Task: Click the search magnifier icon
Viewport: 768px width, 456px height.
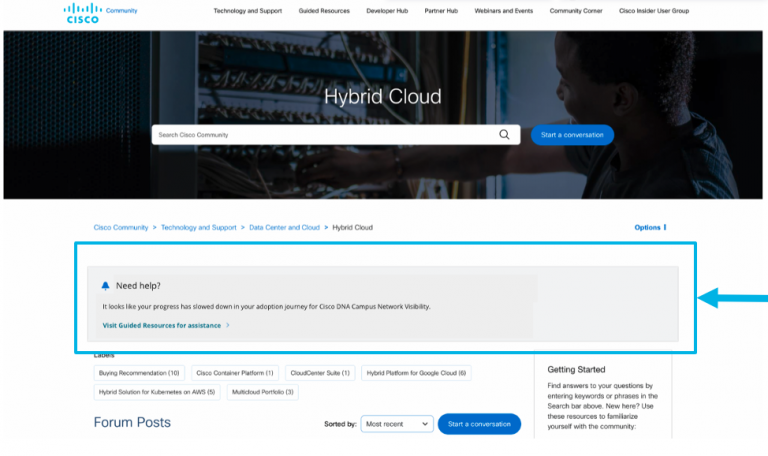Action: tap(505, 134)
